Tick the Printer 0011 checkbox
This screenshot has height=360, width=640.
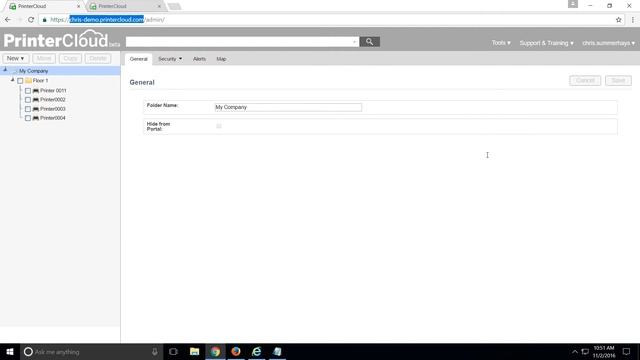pos(28,91)
